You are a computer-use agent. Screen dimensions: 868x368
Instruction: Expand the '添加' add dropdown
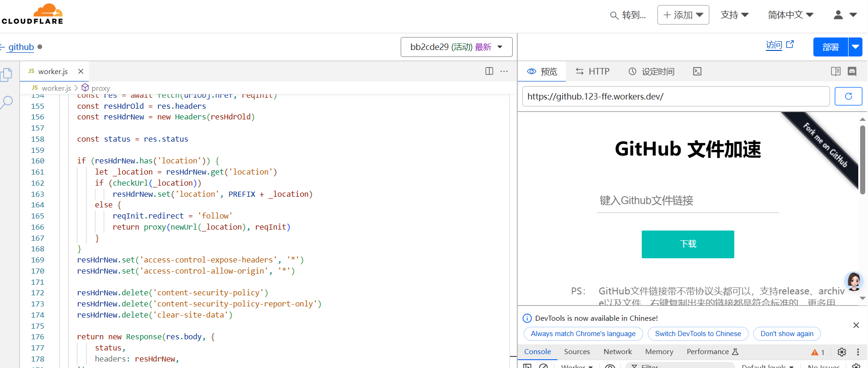click(x=683, y=15)
